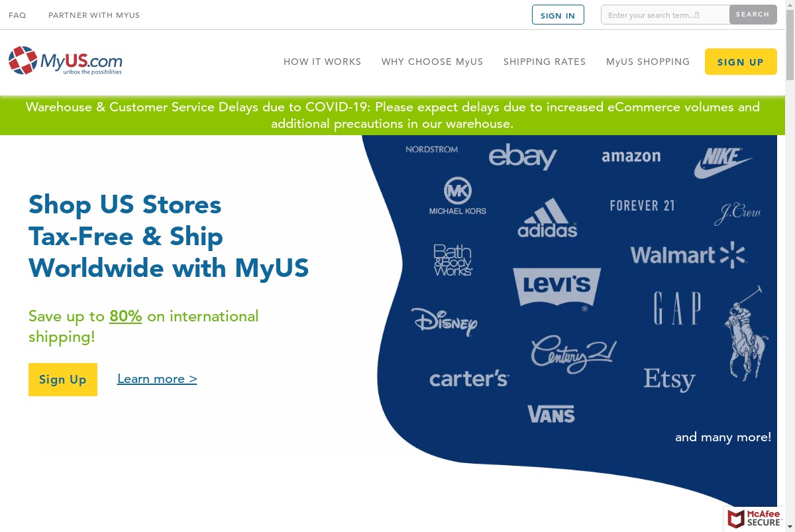
Task: Select the eBay brand logo
Action: click(x=523, y=156)
